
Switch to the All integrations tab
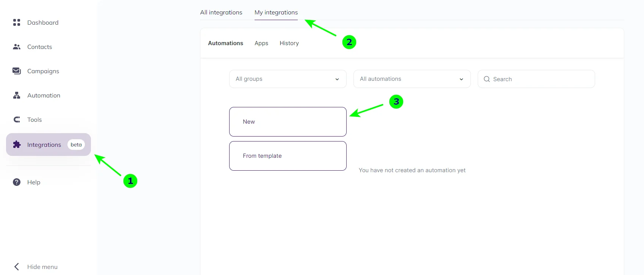click(221, 13)
